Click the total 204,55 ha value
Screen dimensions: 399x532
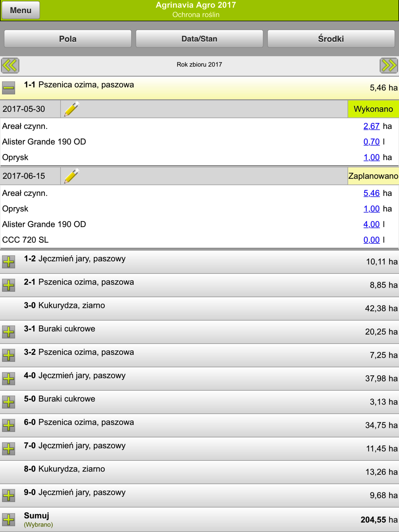[x=379, y=520]
